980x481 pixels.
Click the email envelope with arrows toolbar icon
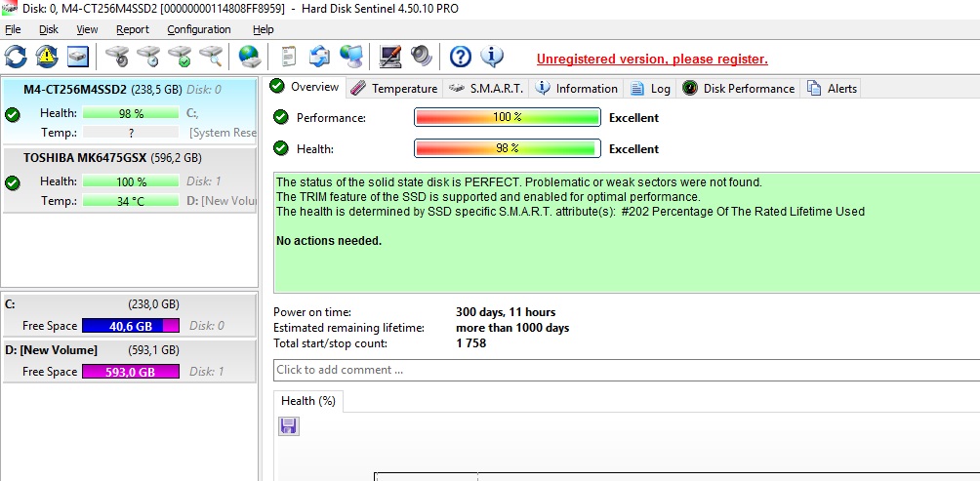[x=319, y=57]
